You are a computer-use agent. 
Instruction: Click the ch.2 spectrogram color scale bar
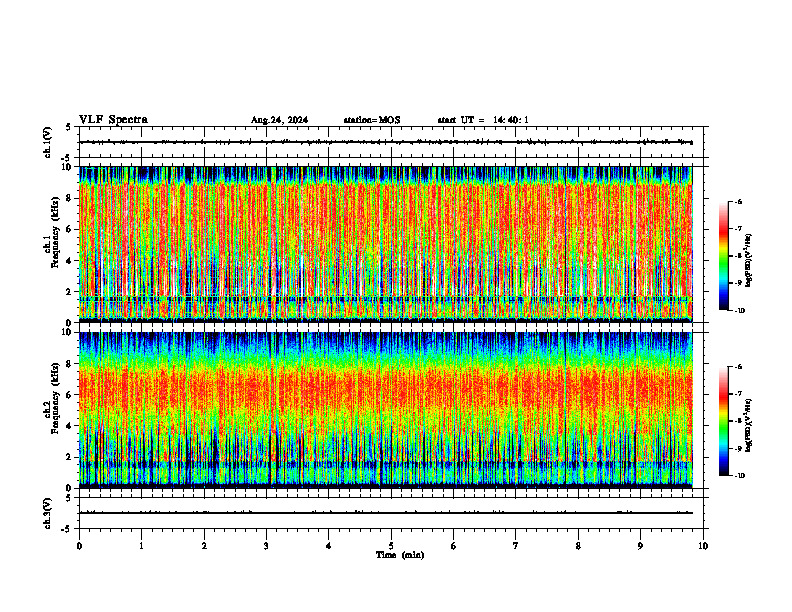point(723,421)
